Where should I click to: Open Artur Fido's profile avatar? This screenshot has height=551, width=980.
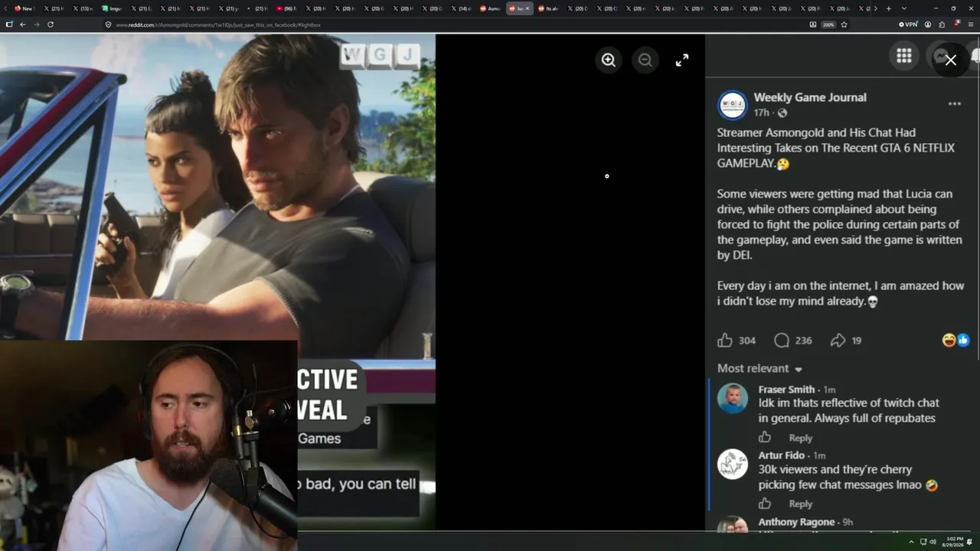[x=733, y=464]
